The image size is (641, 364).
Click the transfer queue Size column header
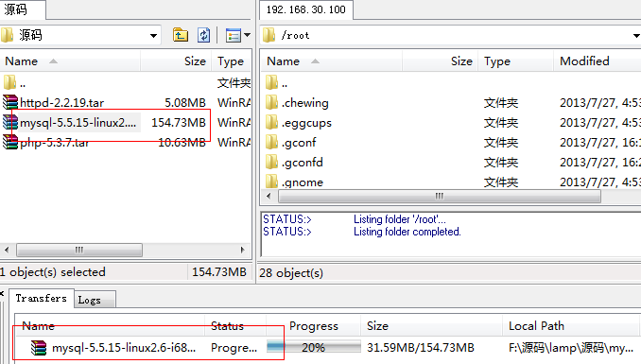click(x=432, y=326)
